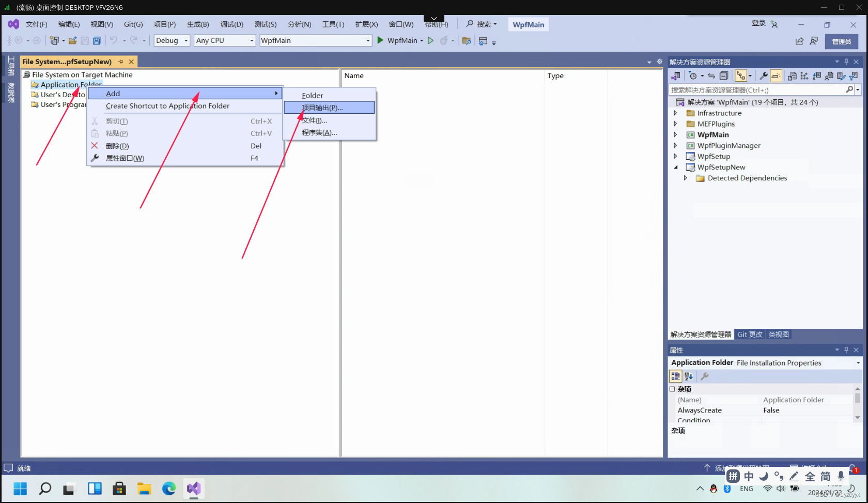Screen dimensions: 868x503
Task: Click the AlwaysCreate False value field
Action: tap(807, 410)
